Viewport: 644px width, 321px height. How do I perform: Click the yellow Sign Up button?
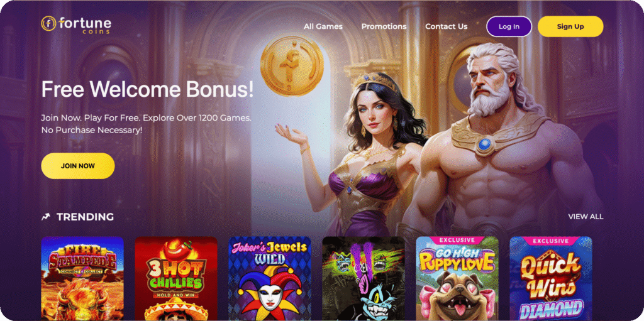[570, 26]
